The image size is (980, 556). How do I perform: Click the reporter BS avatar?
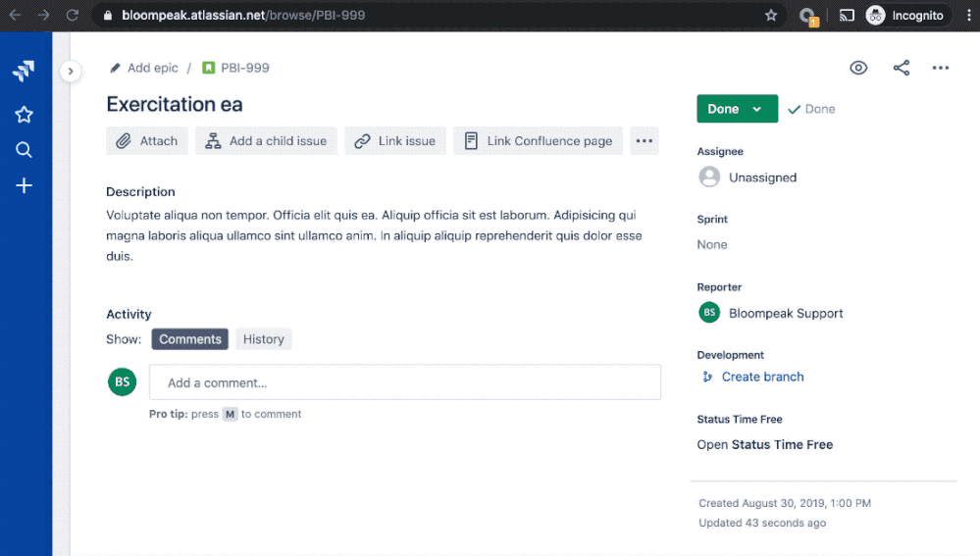pos(709,313)
